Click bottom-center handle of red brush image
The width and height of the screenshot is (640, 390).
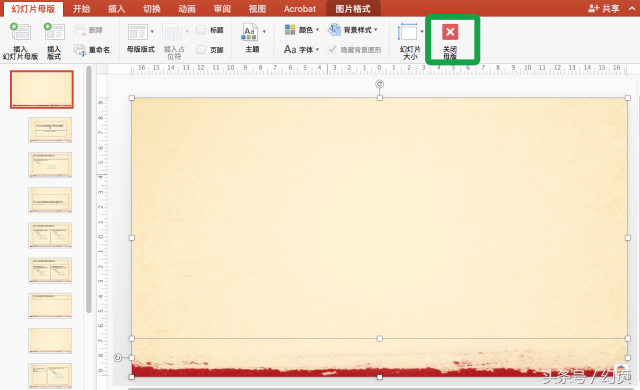pos(380,377)
